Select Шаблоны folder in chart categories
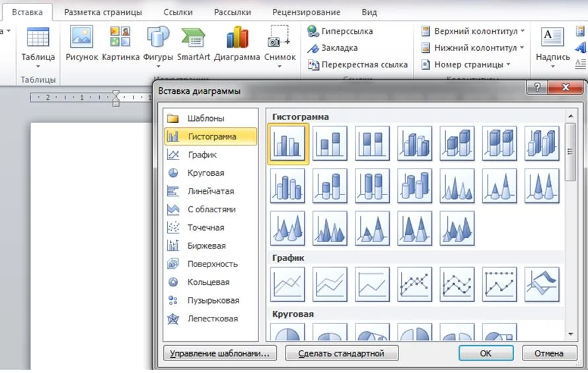 pyautogui.click(x=205, y=118)
